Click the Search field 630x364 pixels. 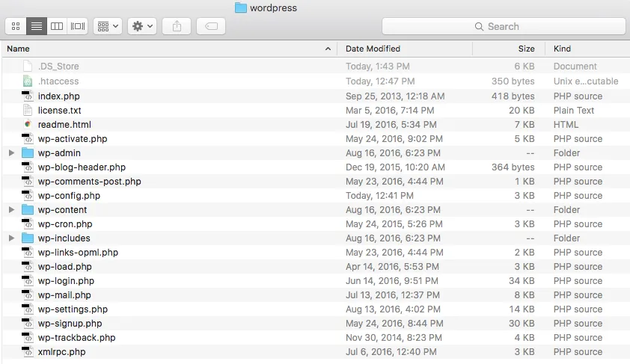[x=503, y=26]
